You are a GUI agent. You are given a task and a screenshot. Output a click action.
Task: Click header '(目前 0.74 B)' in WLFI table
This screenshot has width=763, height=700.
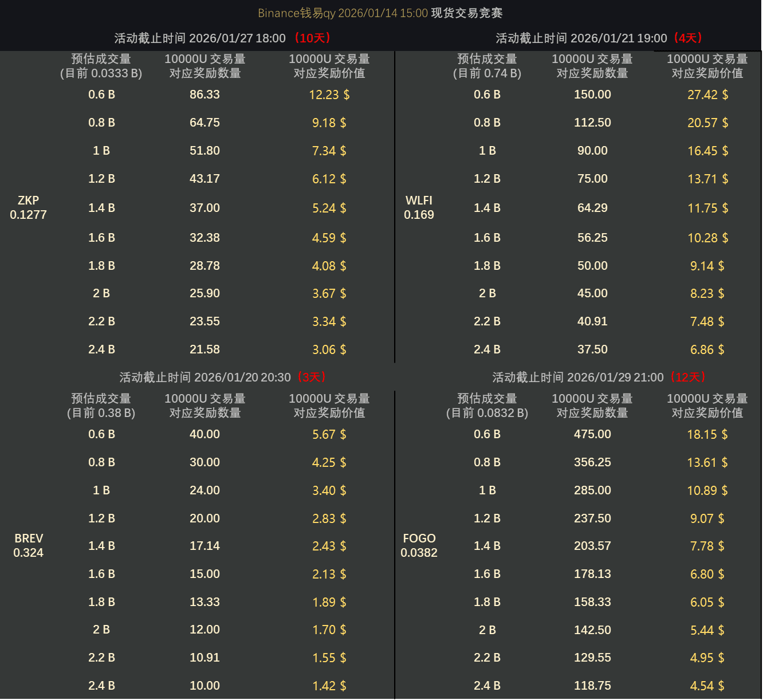pos(487,73)
